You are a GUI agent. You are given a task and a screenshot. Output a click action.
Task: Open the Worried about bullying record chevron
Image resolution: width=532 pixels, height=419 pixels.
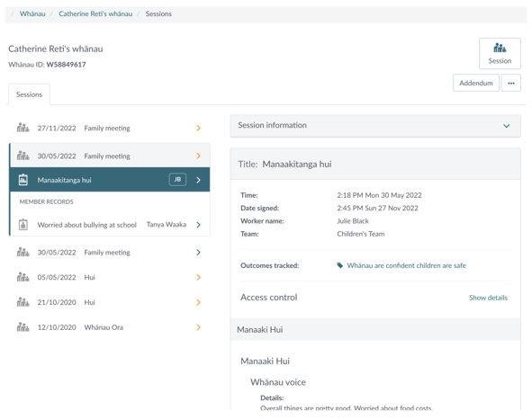coord(198,225)
